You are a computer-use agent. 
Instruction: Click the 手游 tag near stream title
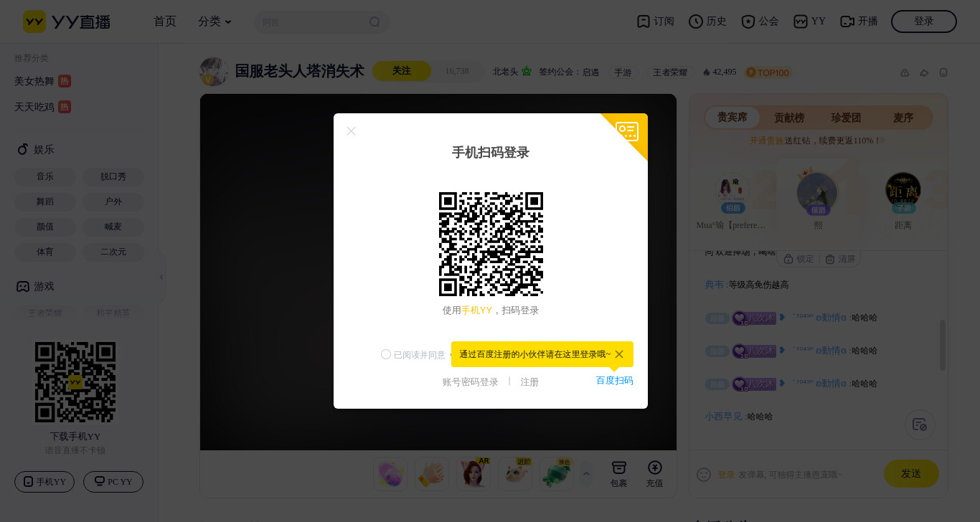click(623, 72)
